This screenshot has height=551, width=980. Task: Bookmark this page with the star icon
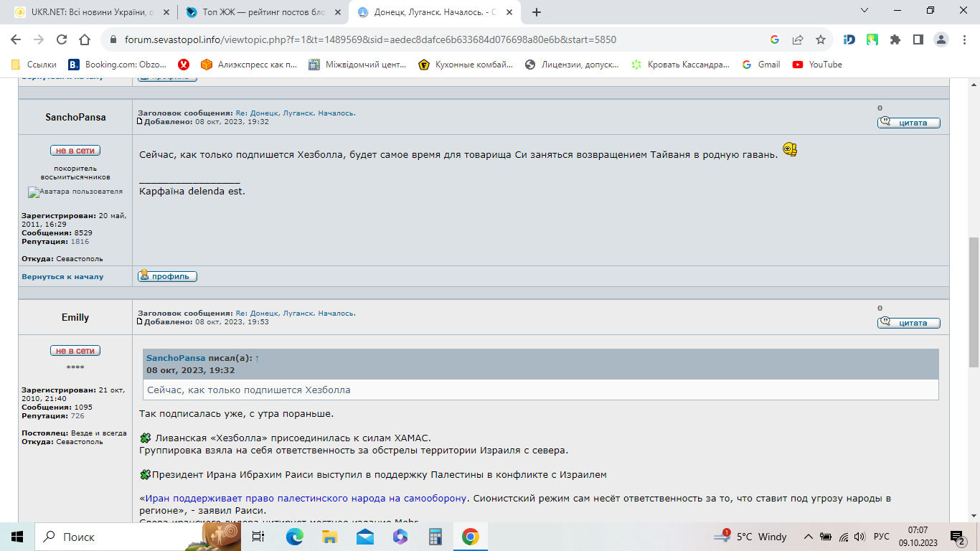(821, 39)
